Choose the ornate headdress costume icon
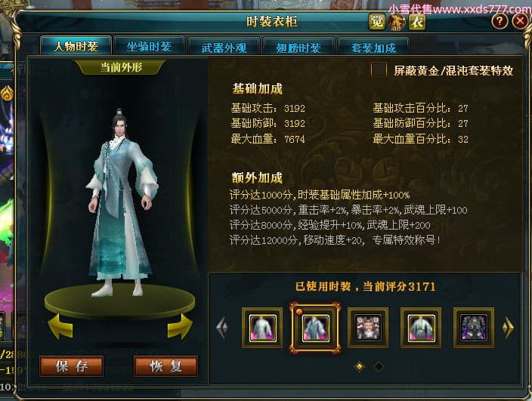The image size is (532, 401). 368,328
